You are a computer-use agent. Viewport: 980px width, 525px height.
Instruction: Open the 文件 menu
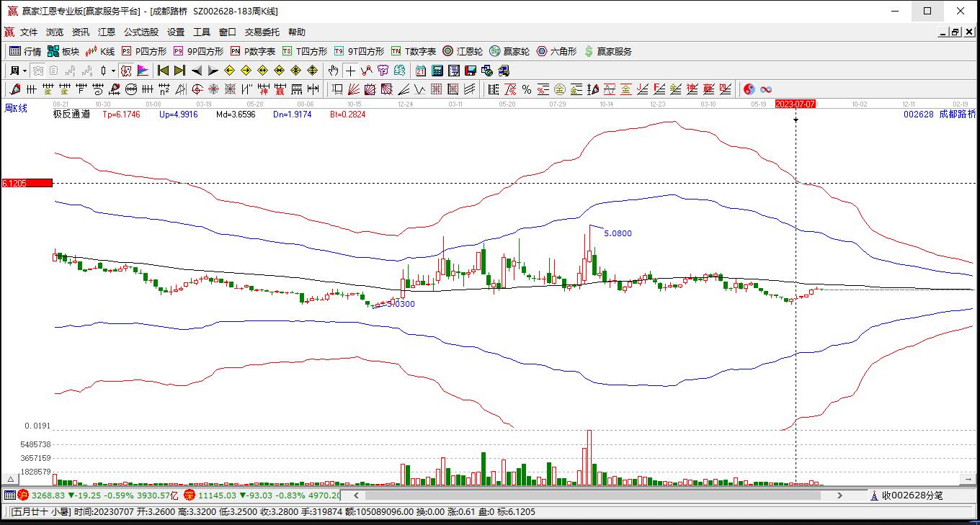point(29,32)
